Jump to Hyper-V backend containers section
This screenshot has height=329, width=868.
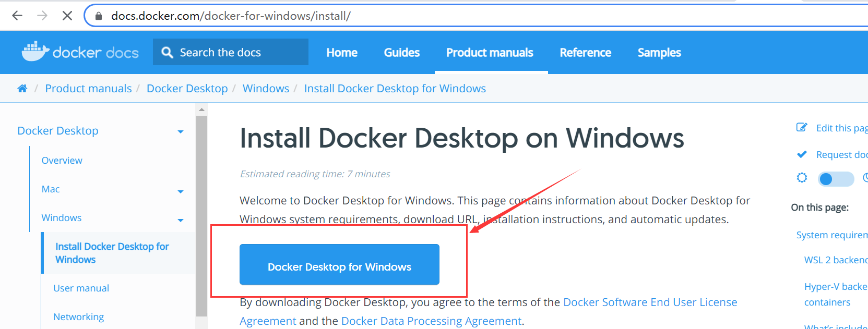tap(835, 295)
